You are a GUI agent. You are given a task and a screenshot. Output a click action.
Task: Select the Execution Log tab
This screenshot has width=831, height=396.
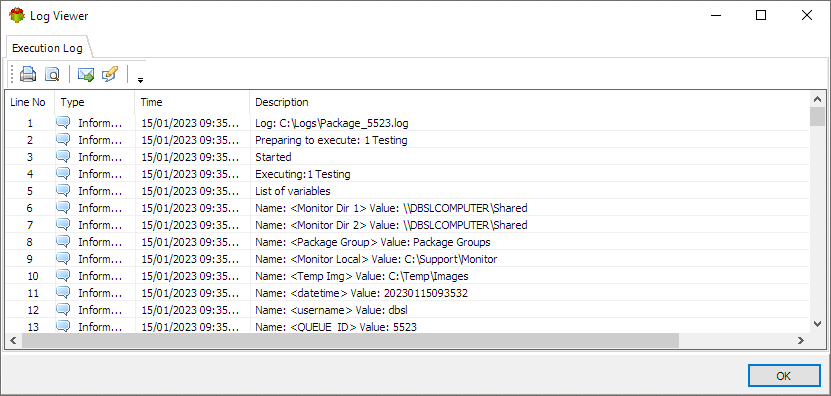tap(48, 48)
